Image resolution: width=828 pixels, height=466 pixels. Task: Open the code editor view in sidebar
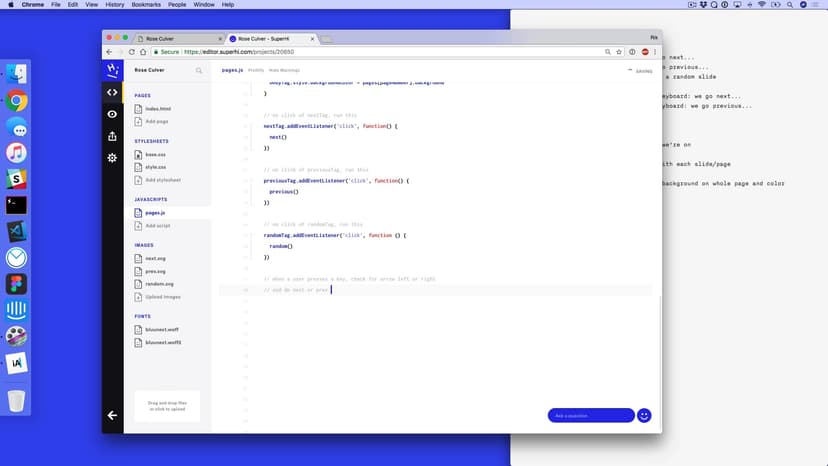[x=112, y=92]
